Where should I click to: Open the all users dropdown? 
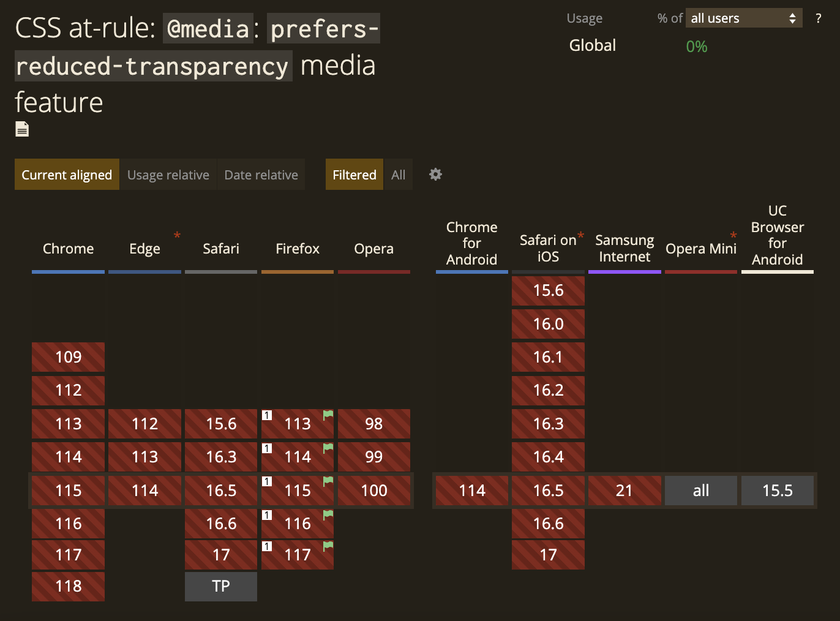743,18
